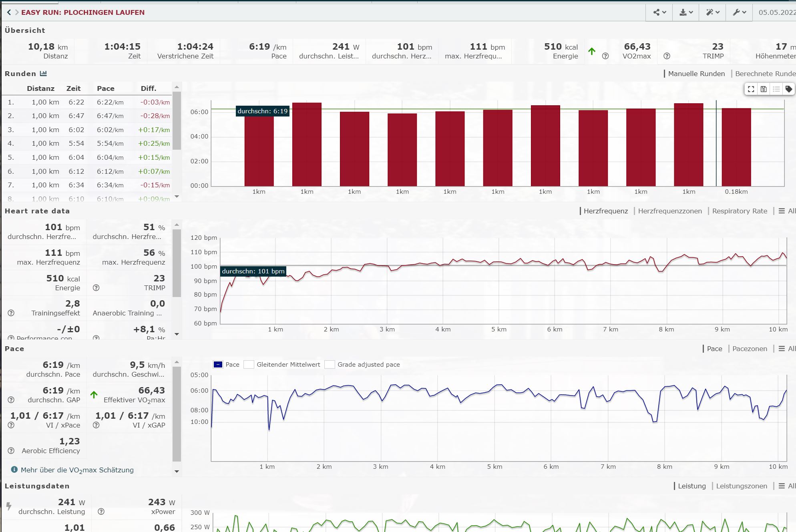Go to previous activity arrow
The width and height of the screenshot is (796, 532).
[x=9, y=12]
